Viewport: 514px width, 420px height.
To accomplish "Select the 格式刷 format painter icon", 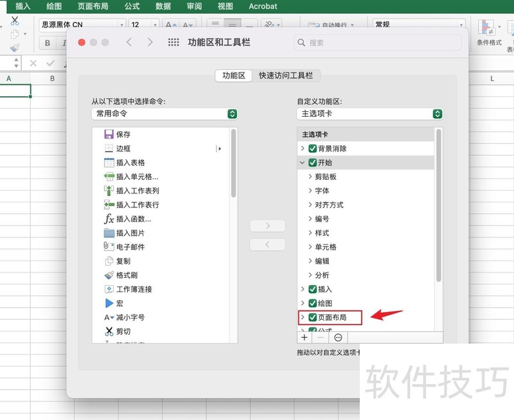I will pyautogui.click(x=109, y=275).
